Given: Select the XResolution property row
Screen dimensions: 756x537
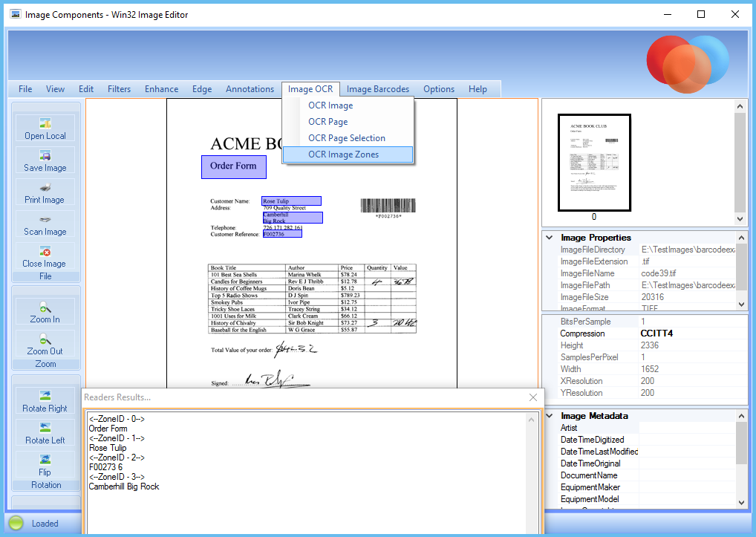Looking at the screenshot, I should click(652, 381).
